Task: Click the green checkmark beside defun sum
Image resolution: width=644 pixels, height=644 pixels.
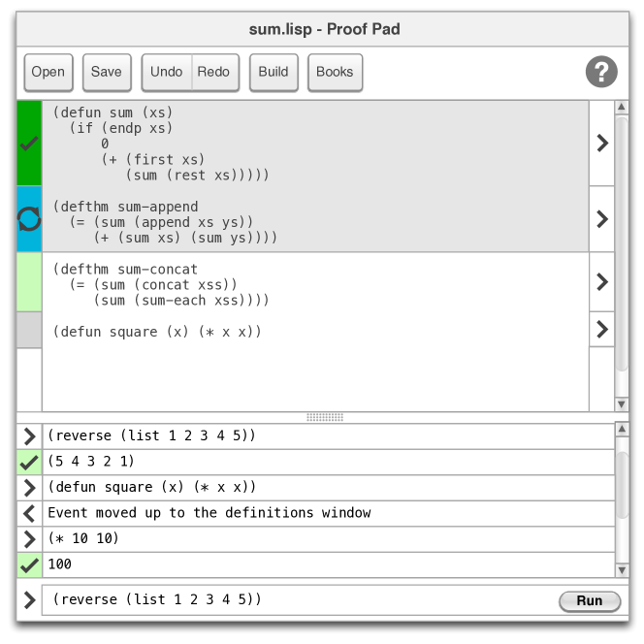Action: pyautogui.click(x=29, y=144)
